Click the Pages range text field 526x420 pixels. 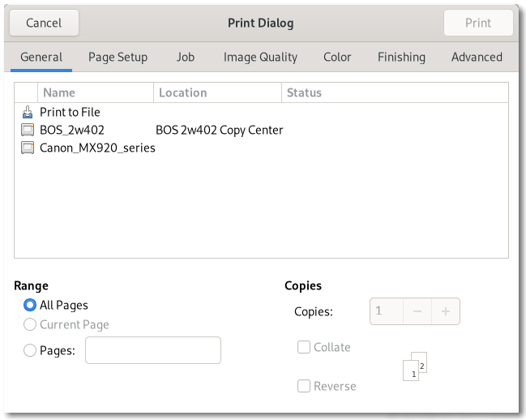[153, 350]
